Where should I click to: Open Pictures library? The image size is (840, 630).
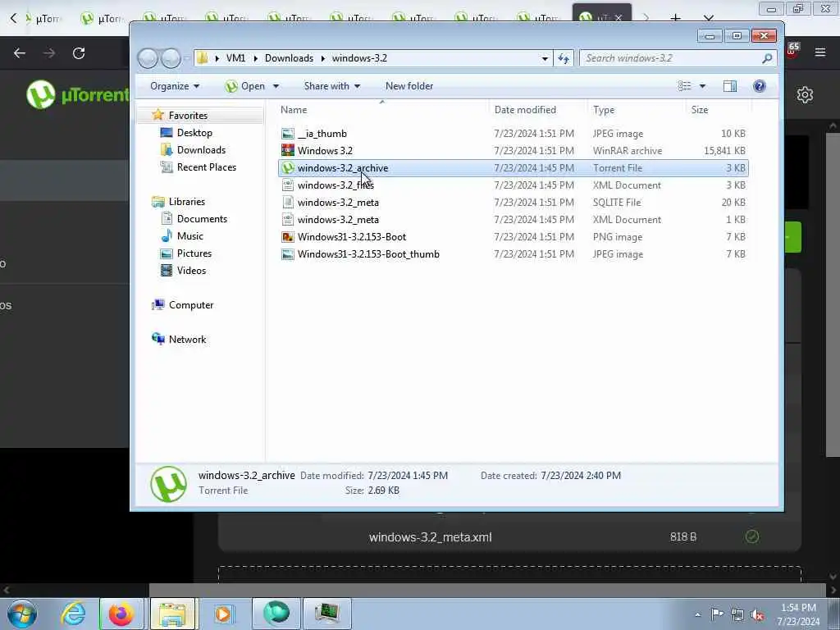pyautogui.click(x=194, y=253)
